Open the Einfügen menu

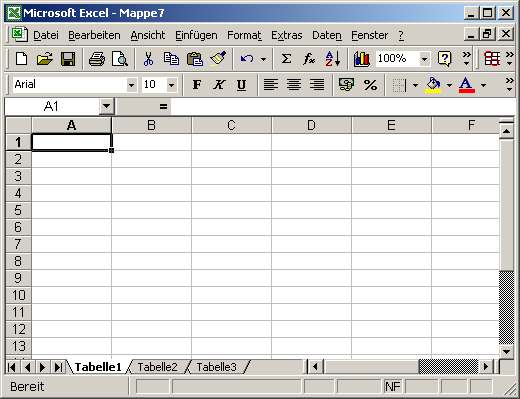[x=196, y=35]
